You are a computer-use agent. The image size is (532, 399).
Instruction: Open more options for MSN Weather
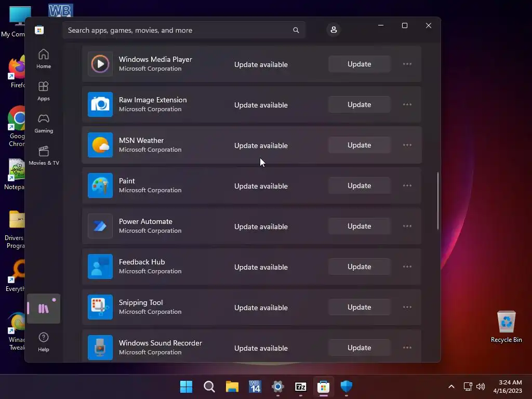pos(407,145)
